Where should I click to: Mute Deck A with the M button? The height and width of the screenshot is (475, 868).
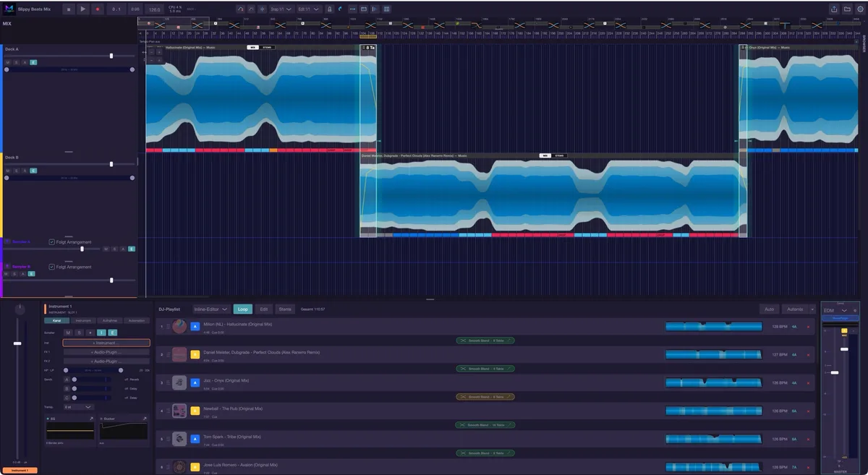coord(7,63)
